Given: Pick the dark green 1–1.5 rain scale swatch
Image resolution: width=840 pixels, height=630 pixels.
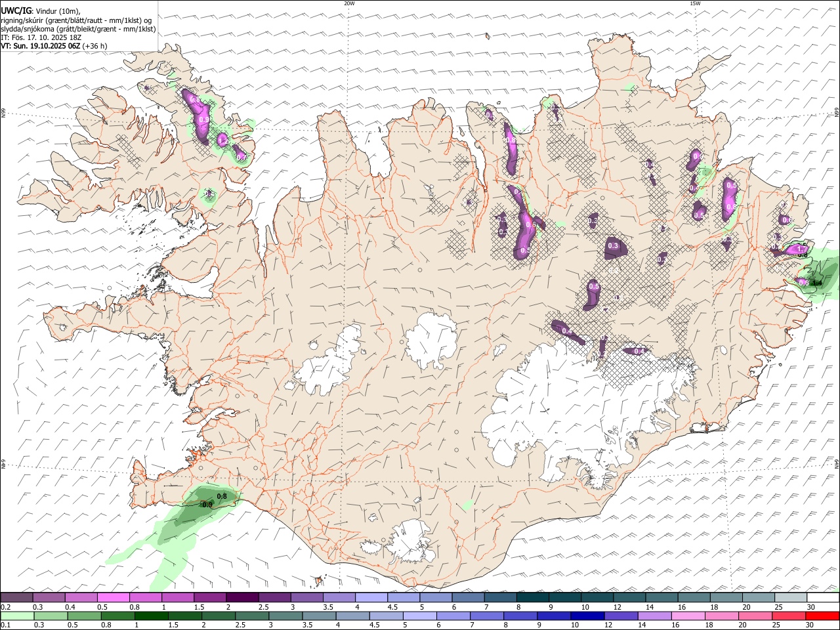Looking at the screenshot, I should (151, 616).
